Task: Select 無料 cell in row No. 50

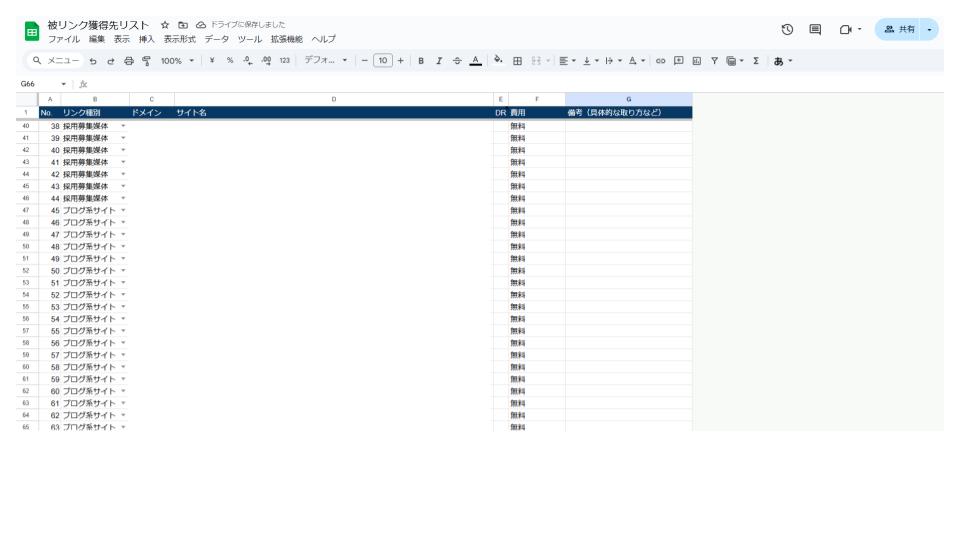Action: [537, 271]
